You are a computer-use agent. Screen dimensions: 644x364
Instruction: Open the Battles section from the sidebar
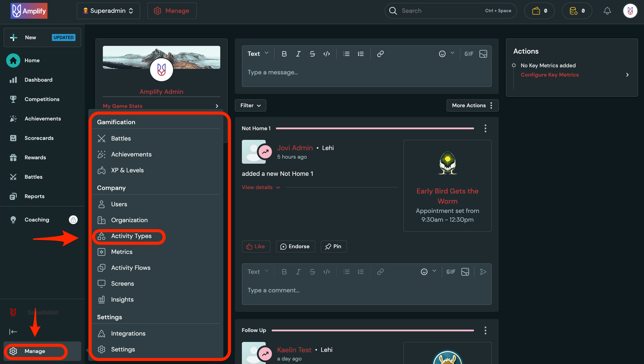tap(33, 177)
